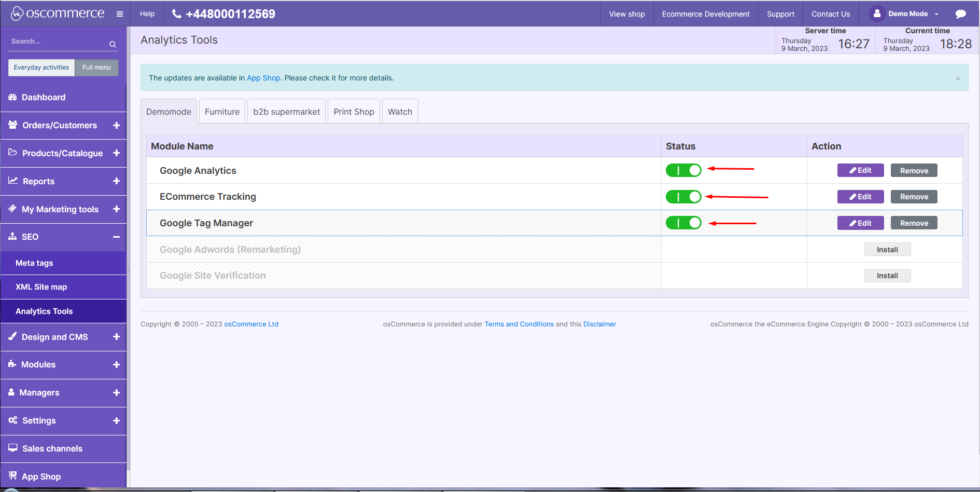Switch to the Demomode tab
Viewport: 980px width, 492px height.
[x=169, y=112]
